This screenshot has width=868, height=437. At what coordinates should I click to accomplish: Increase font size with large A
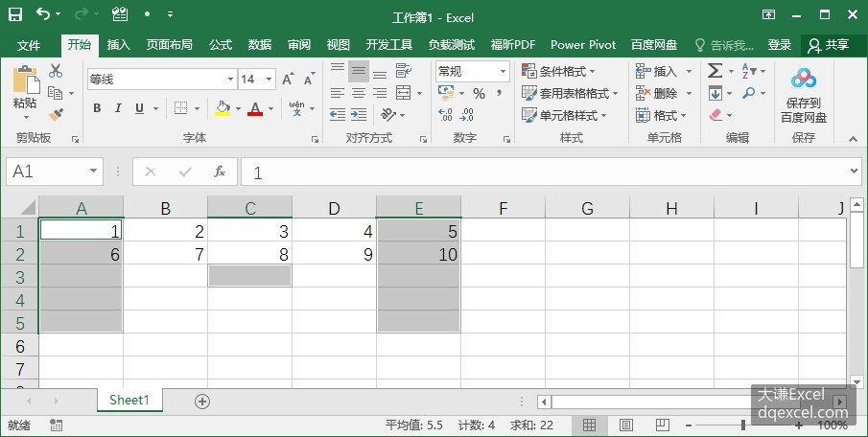pyautogui.click(x=288, y=80)
